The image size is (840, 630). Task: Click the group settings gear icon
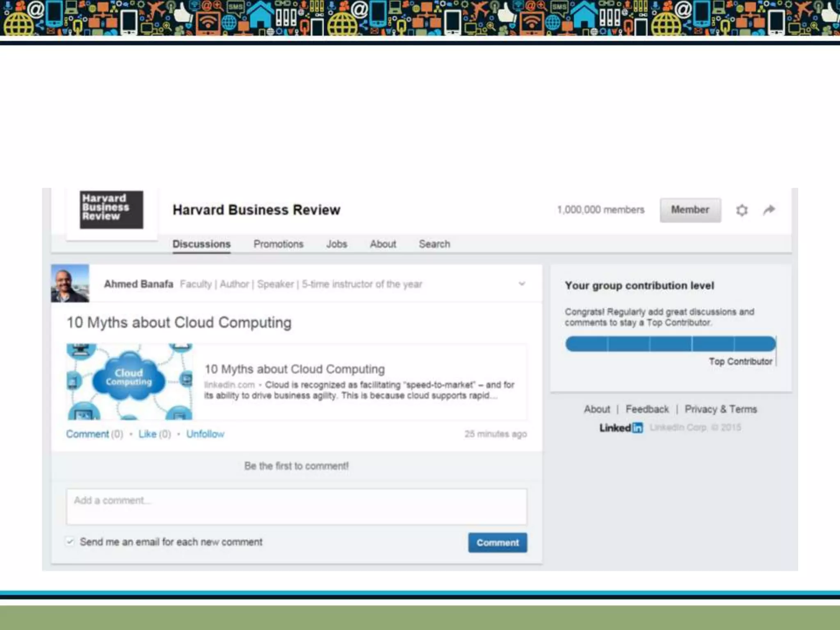coord(742,210)
